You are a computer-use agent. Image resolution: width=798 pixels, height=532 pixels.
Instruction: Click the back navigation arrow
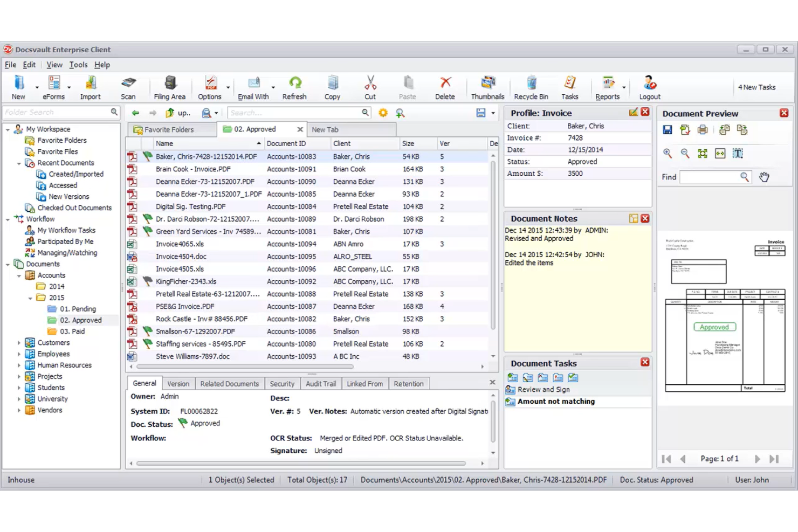pos(135,113)
